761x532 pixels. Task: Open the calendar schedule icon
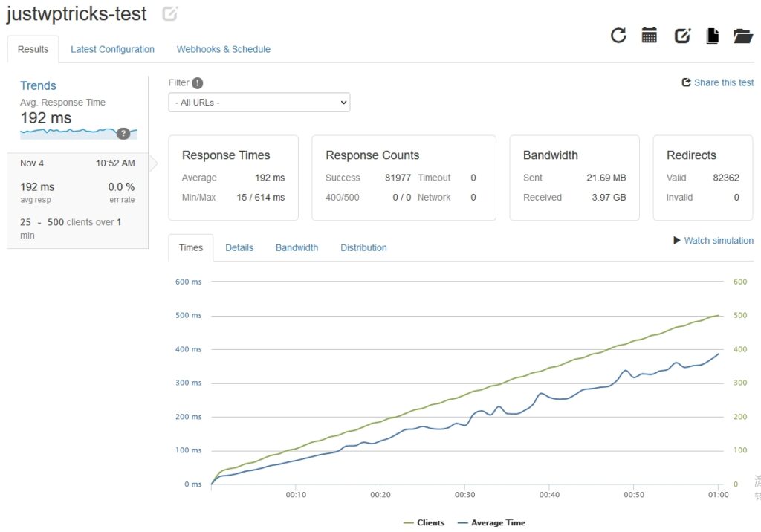pos(650,36)
